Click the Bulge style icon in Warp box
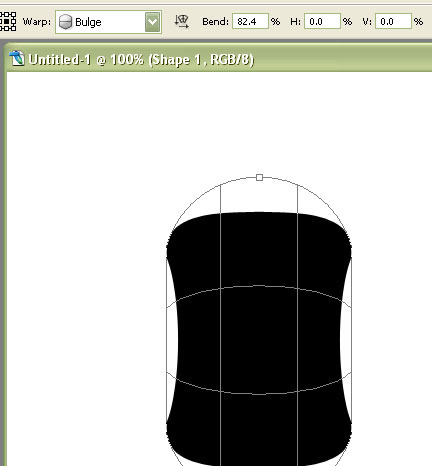 click(65, 22)
